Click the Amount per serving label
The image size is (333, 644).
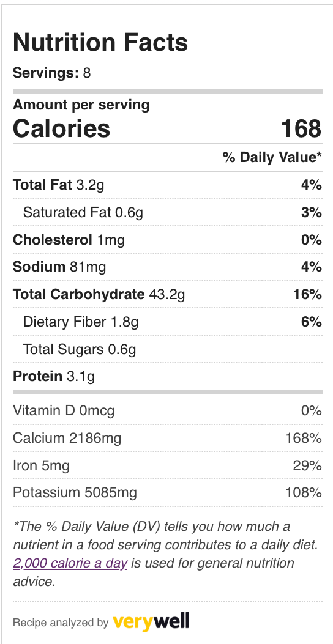pos(81,105)
